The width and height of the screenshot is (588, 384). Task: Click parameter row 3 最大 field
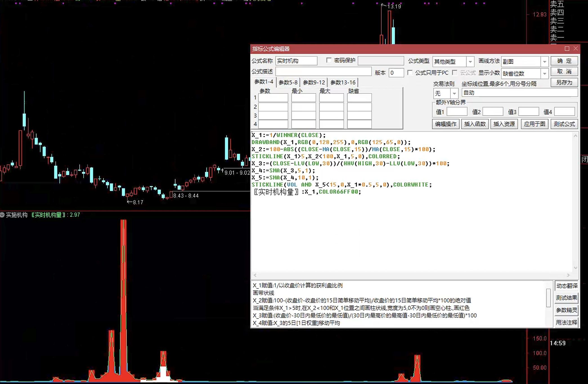coord(331,115)
